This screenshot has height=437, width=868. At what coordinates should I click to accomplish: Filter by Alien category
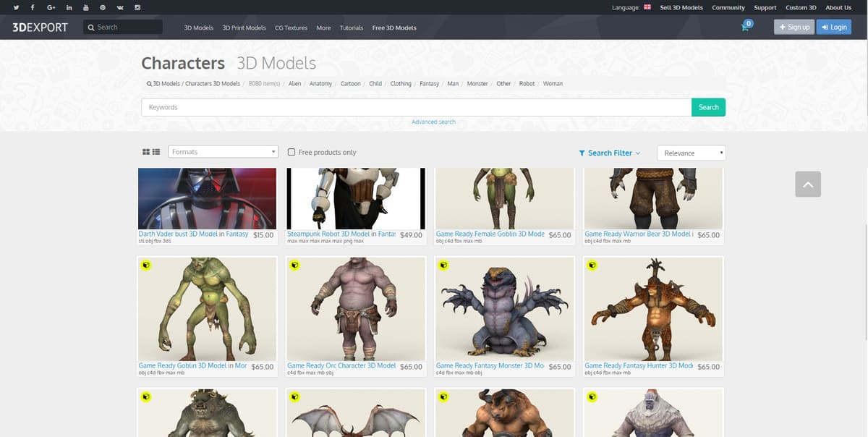pyautogui.click(x=295, y=84)
